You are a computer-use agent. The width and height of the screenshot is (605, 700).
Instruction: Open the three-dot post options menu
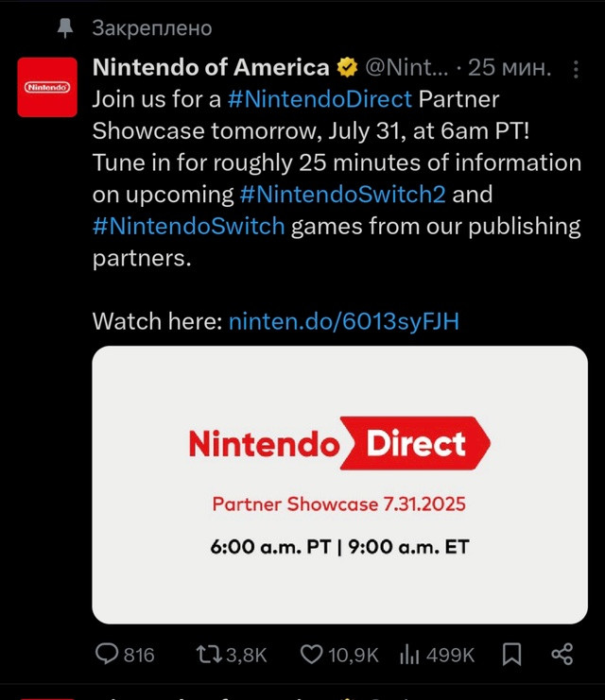(576, 69)
